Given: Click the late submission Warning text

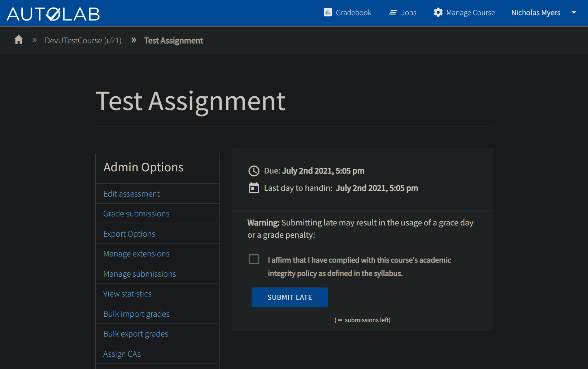Looking at the screenshot, I should [360, 229].
